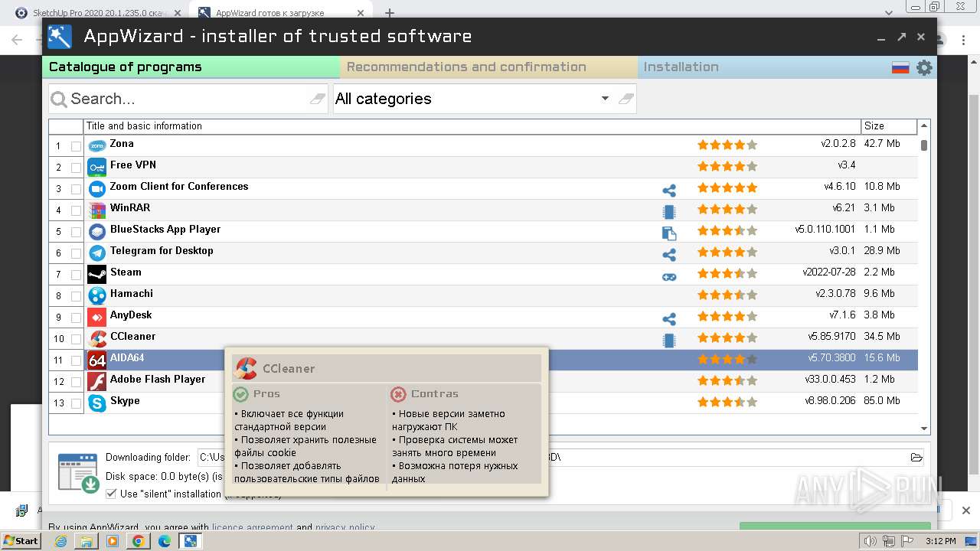Screen dimensions: 980x551
Task: Click star rating in Skype row
Action: pos(727,402)
